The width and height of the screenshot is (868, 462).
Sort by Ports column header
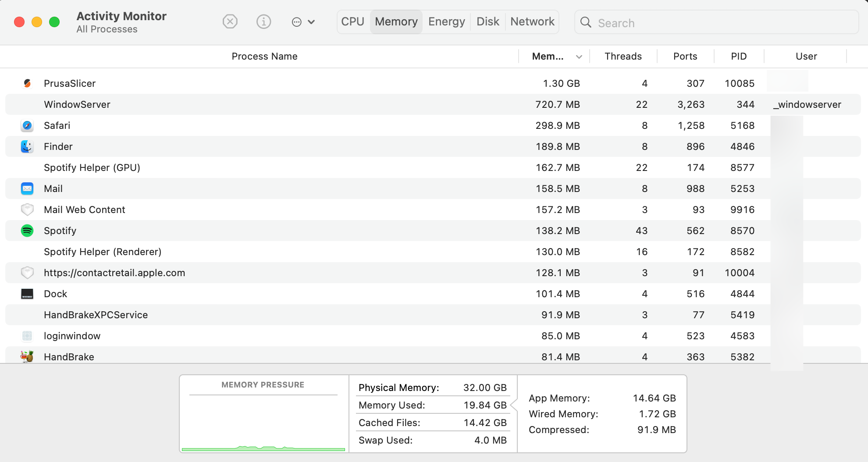tap(685, 56)
